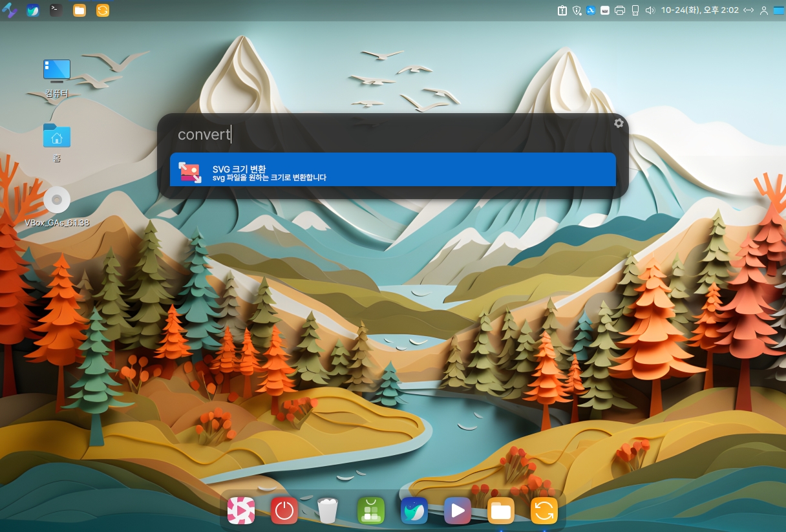Image resolution: width=786 pixels, height=532 pixels.
Task: Click the launcher settings gear icon
Action: 619,123
